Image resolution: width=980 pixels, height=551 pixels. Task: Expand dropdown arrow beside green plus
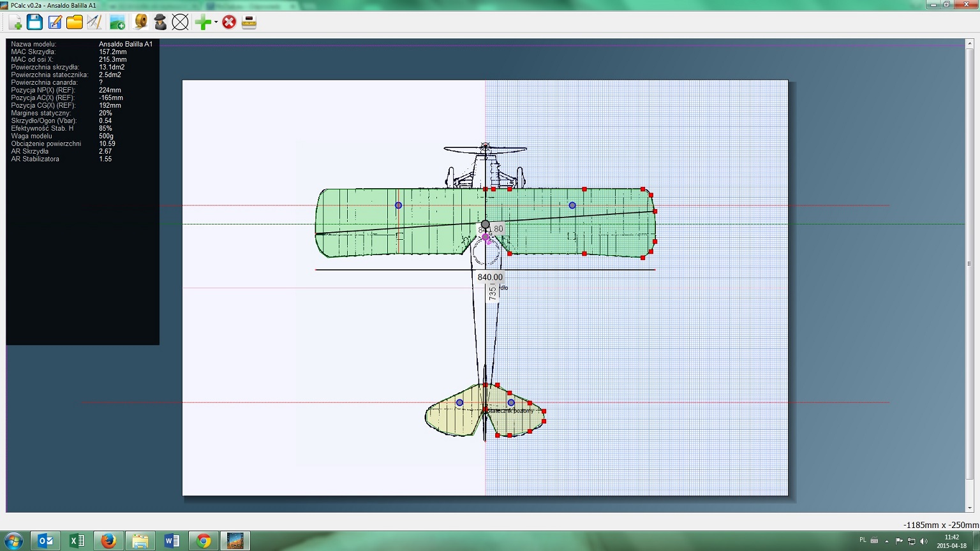[216, 22]
